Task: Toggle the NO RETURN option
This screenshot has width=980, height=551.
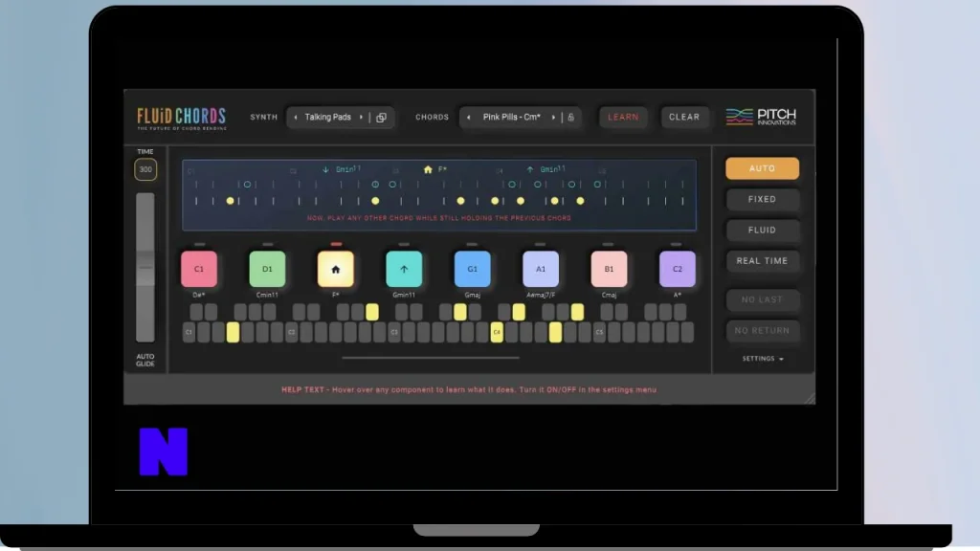Action: [x=762, y=330]
